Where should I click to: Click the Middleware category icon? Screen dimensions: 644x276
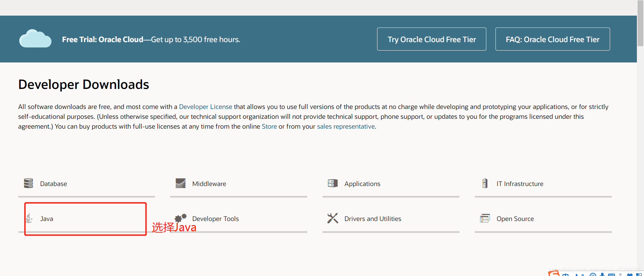[180, 183]
